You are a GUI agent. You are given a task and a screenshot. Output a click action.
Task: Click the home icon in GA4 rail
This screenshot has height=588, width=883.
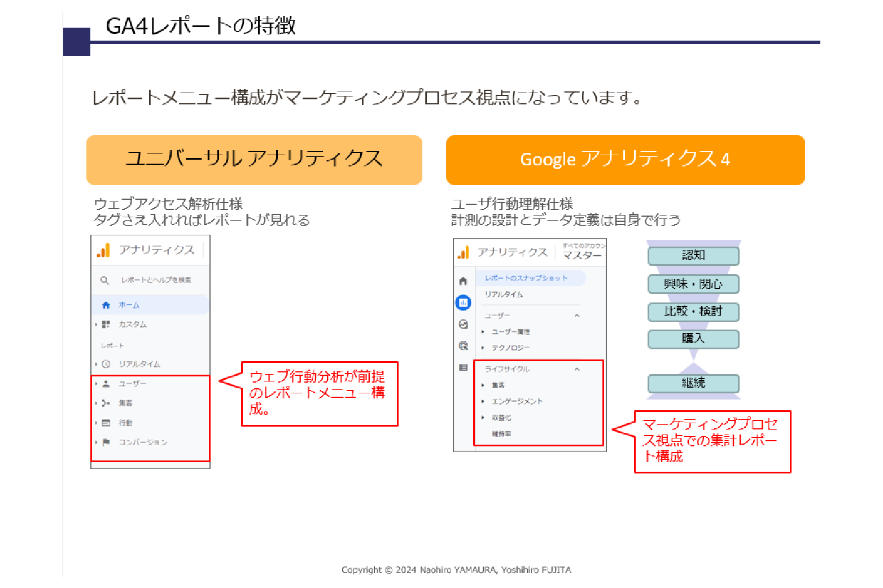[x=464, y=281]
